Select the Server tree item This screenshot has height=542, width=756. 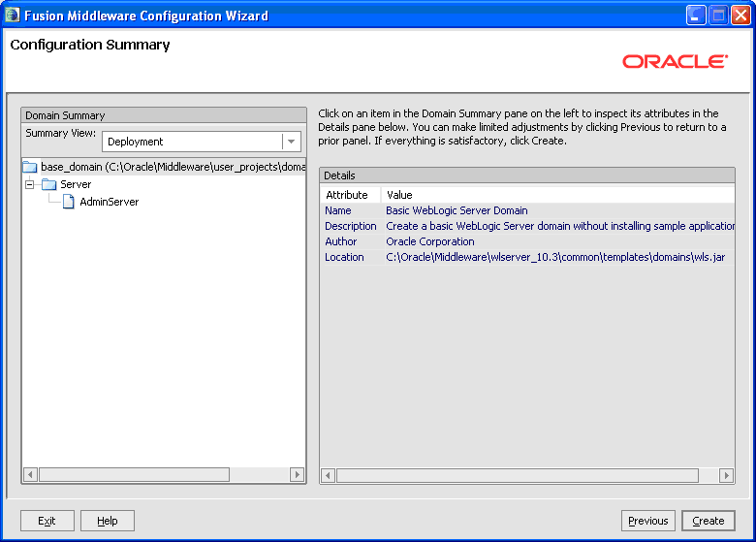[x=76, y=184]
